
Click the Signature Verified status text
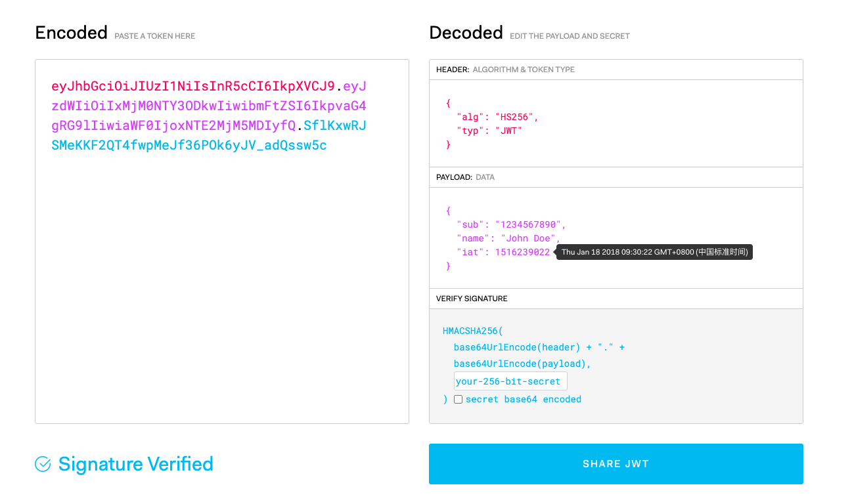coord(135,464)
